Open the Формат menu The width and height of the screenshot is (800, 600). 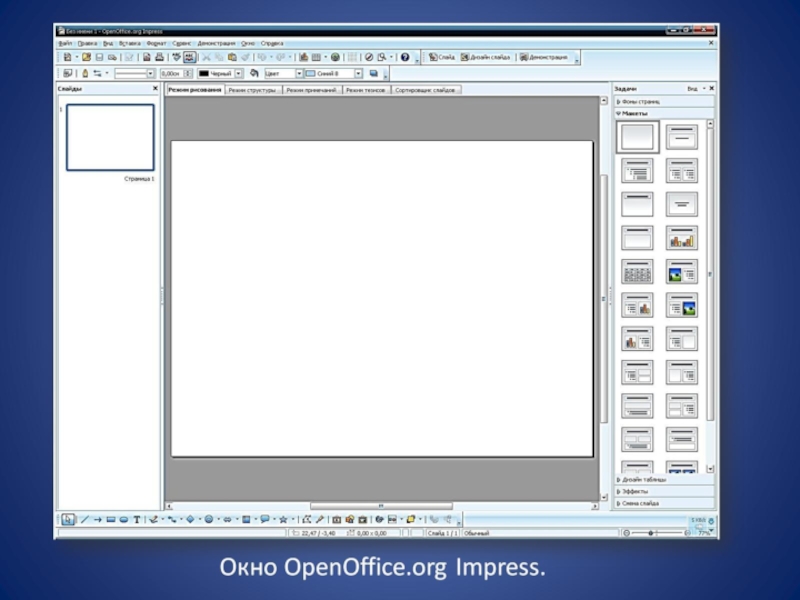click(156, 44)
